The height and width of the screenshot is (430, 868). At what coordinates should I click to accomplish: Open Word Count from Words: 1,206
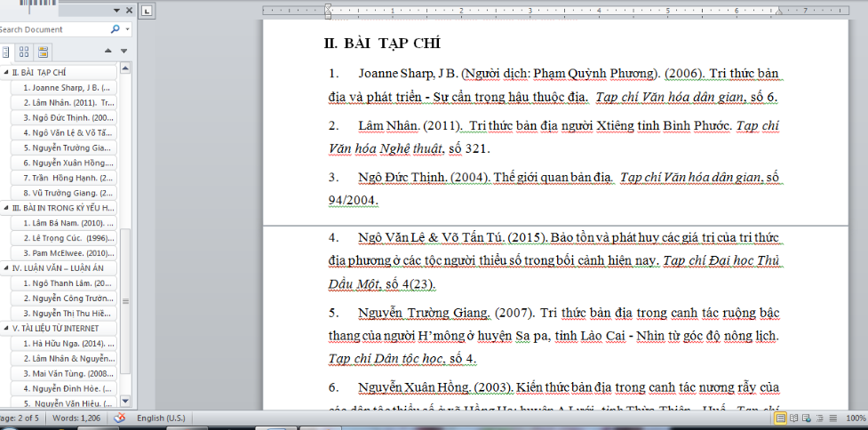tap(77, 418)
